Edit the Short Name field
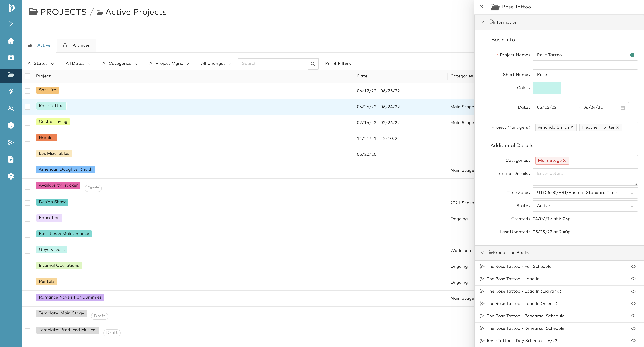The width and height of the screenshot is (644, 347). (x=585, y=75)
